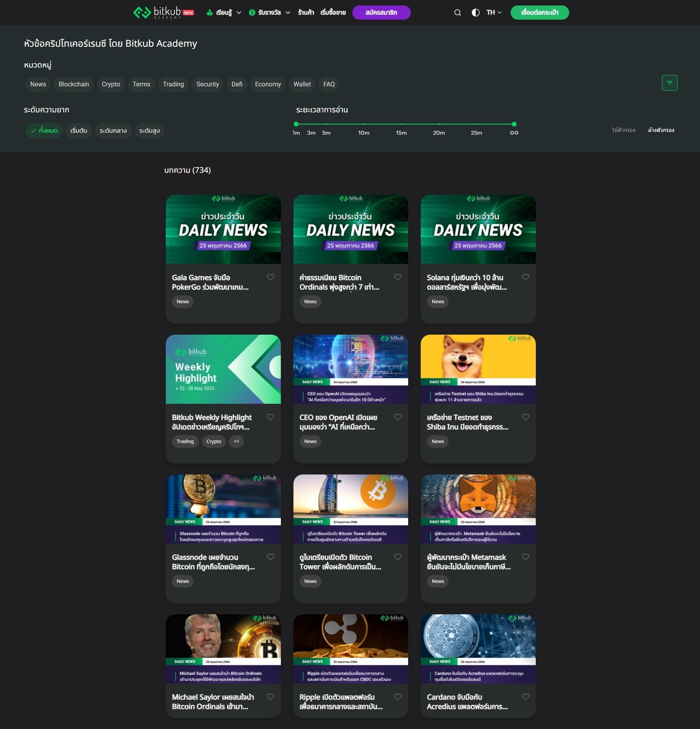Click the News tag on Metamask card
This screenshot has width=700, height=729.
pyautogui.click(x=438, y=581)
